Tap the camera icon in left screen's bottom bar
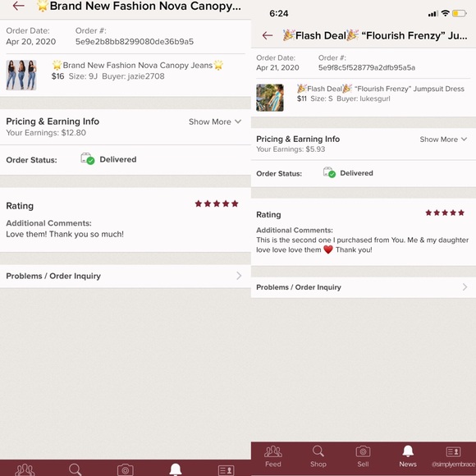This screenshot has height=476, width=476. [126, 470]
